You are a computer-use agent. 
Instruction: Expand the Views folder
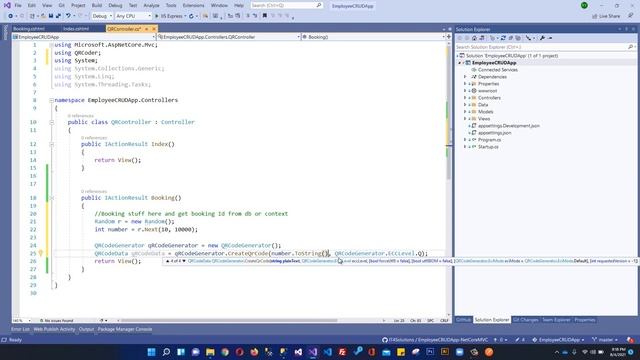click(465, 119)
